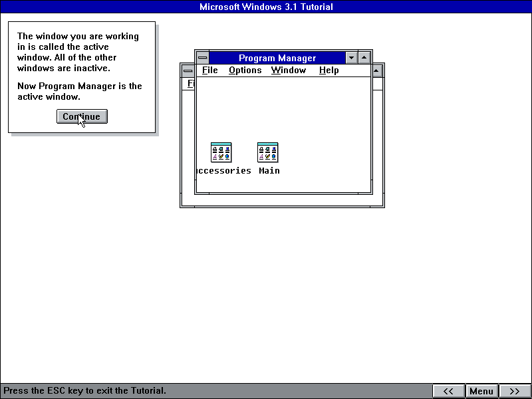Click the Continue button in the tutorial box
Viewport: 532px width, 399px height.
point(82,116)
